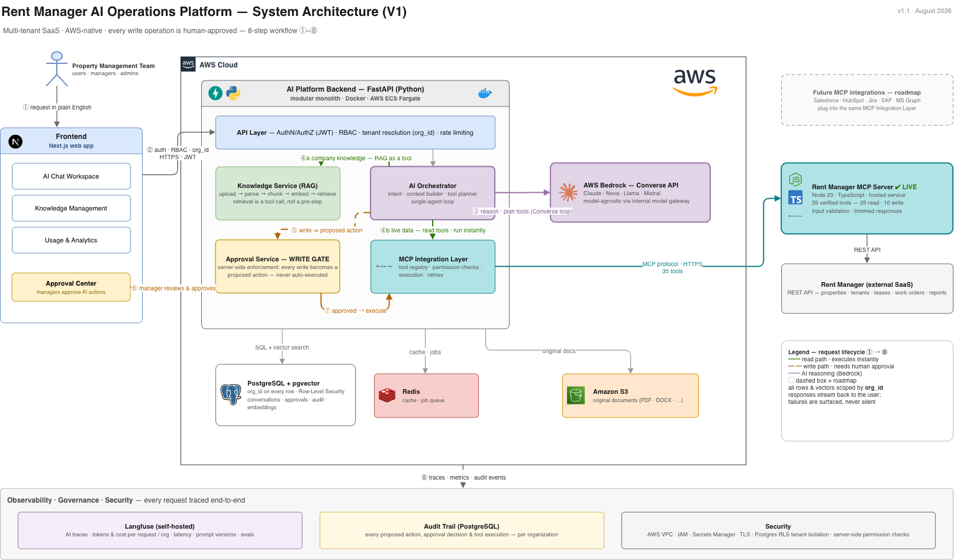Click the Frontend Next.js web app header
954x560 pixels.
click(x=71, y=141)
